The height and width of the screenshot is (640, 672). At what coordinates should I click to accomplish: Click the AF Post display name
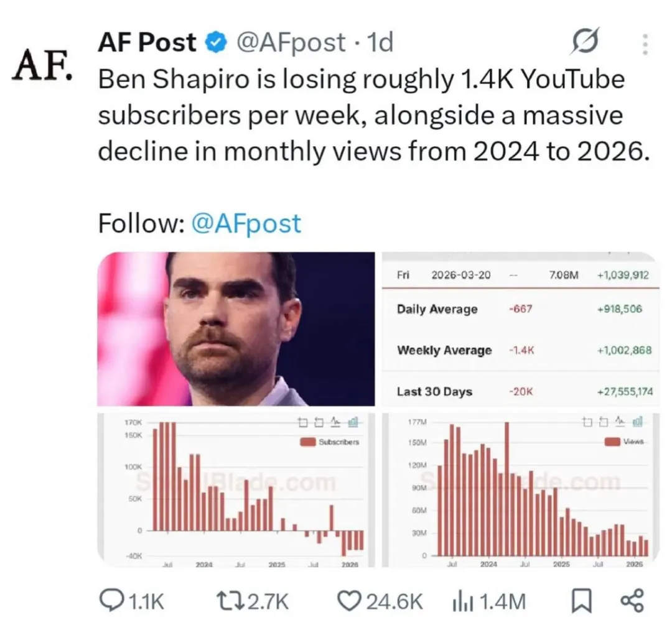pos(147,42)
